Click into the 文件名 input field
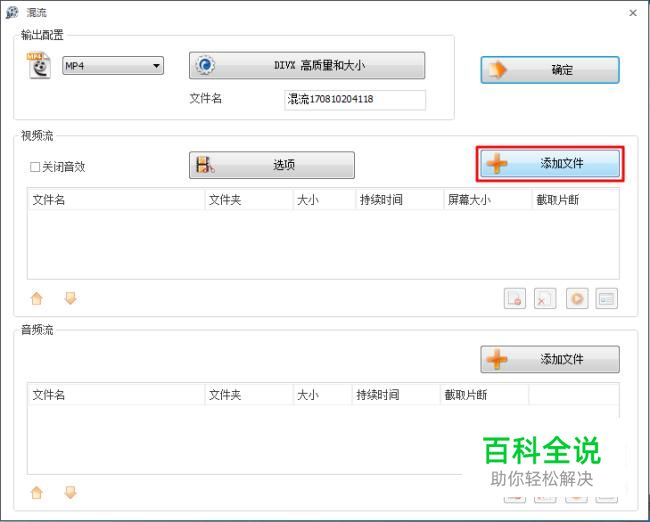 pyautogui.click(x=355, y=100)
